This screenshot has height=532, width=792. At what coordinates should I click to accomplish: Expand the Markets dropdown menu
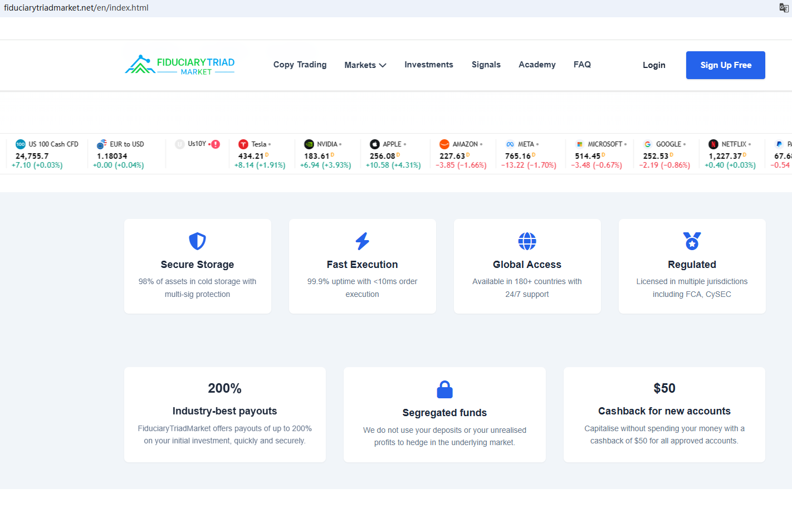[x=365, y=65]
